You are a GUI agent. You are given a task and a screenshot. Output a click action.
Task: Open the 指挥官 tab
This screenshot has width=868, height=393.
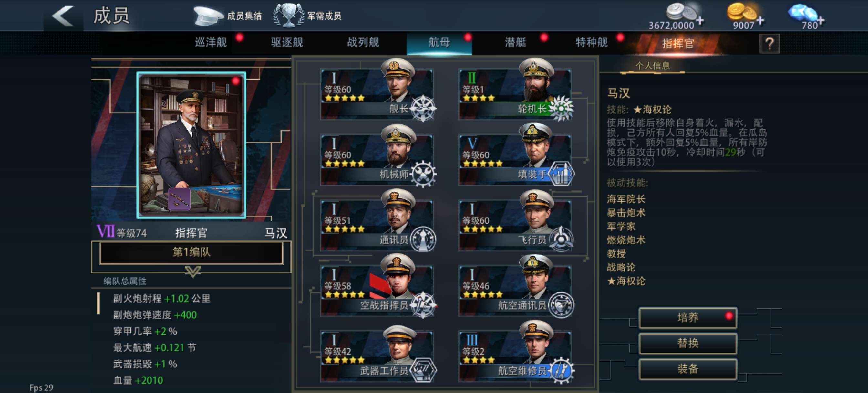pos(677,44)
